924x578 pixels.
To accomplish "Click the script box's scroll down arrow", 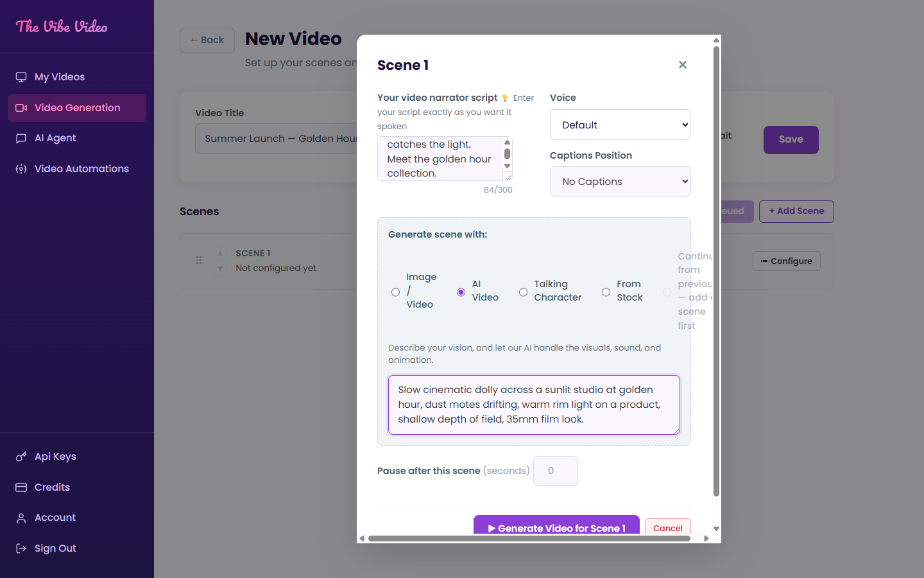I will point(507,166).
